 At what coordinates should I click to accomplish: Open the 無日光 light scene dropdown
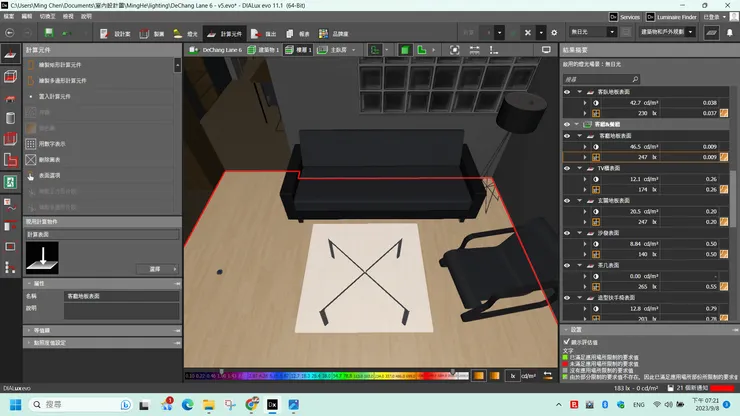pyautogui.click(x=594, y=33)
